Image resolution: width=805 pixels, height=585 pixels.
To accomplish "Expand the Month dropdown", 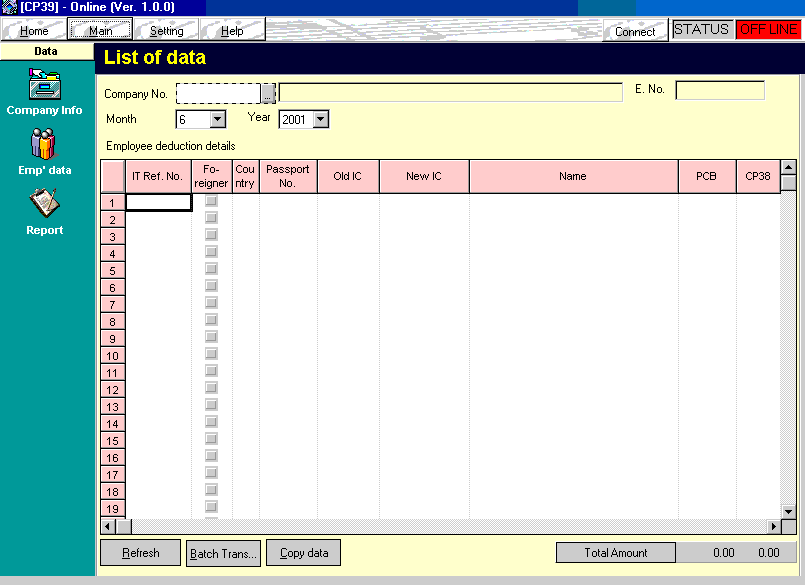I will tap(218, 120).
